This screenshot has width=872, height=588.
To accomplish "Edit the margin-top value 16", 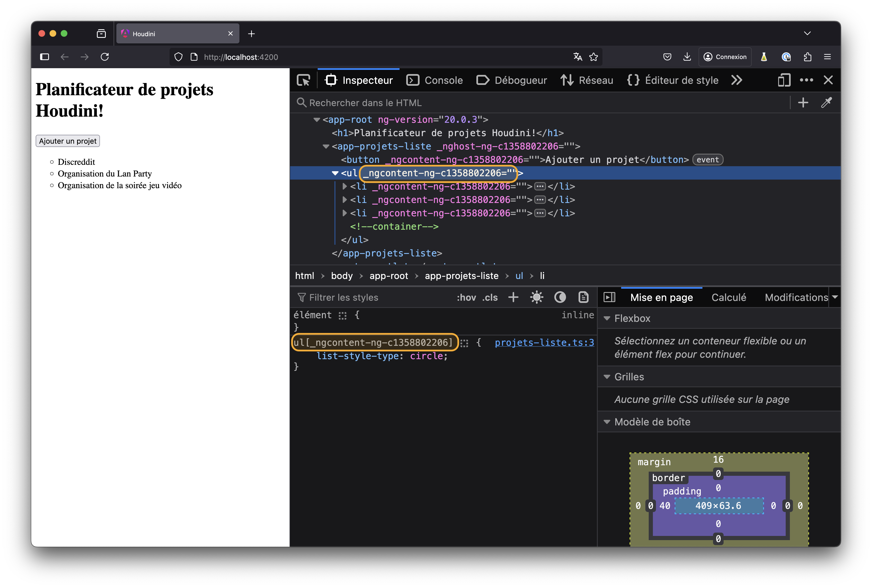I will (x=718, y=460).
